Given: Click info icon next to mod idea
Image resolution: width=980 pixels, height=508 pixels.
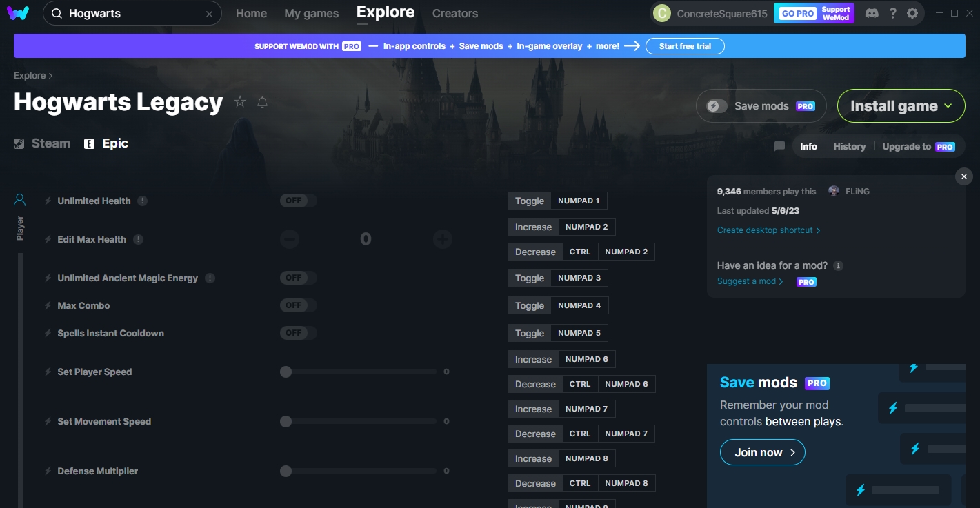Looking at the screenshot, I should click(x=839, y=265).
